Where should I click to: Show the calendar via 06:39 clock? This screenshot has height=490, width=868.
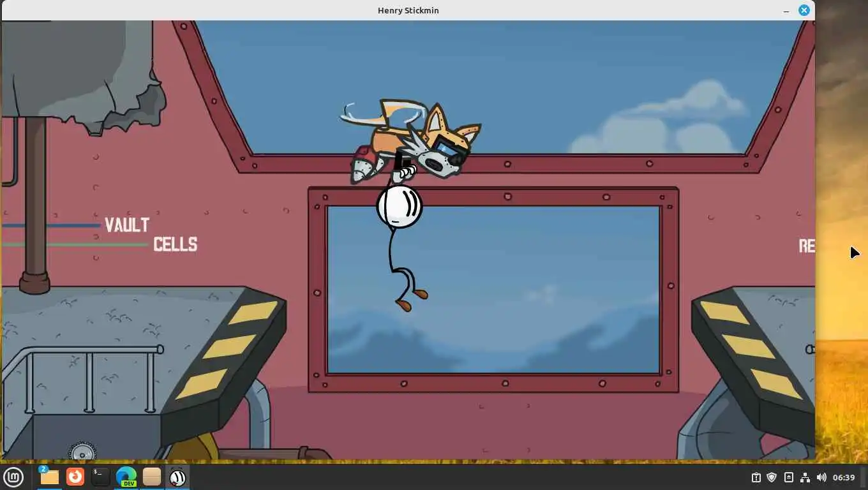pos(844,477)
